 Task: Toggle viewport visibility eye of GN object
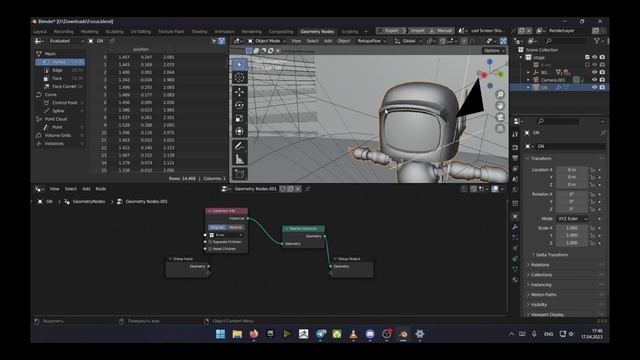(x=595, y=87)
